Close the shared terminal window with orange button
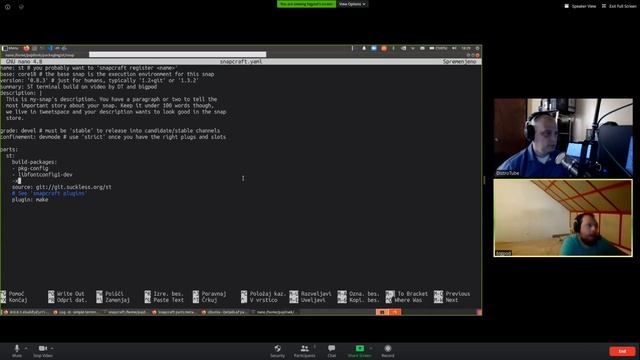This screenshot has width=640, height=360. click(478, 55)
